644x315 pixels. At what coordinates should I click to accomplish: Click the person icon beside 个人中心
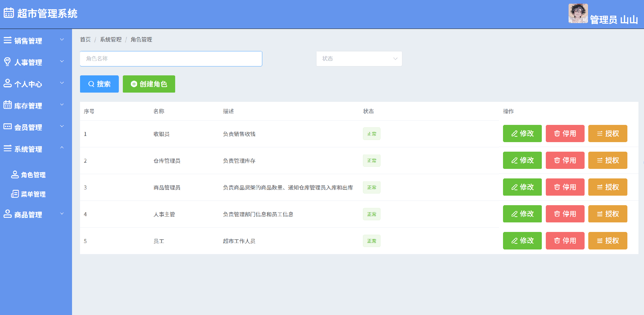(x=7, y=83)
